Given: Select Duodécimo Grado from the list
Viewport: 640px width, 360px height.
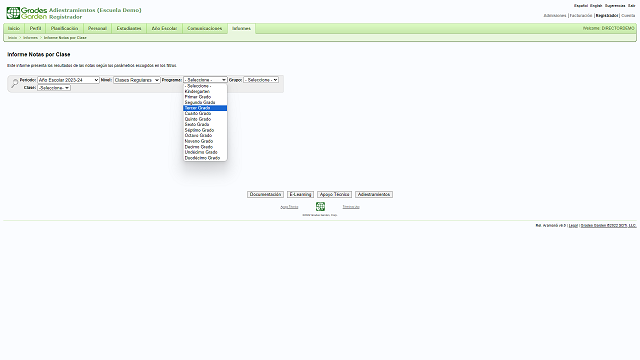Looking at the screenshot, I should (x=205, y=158).
